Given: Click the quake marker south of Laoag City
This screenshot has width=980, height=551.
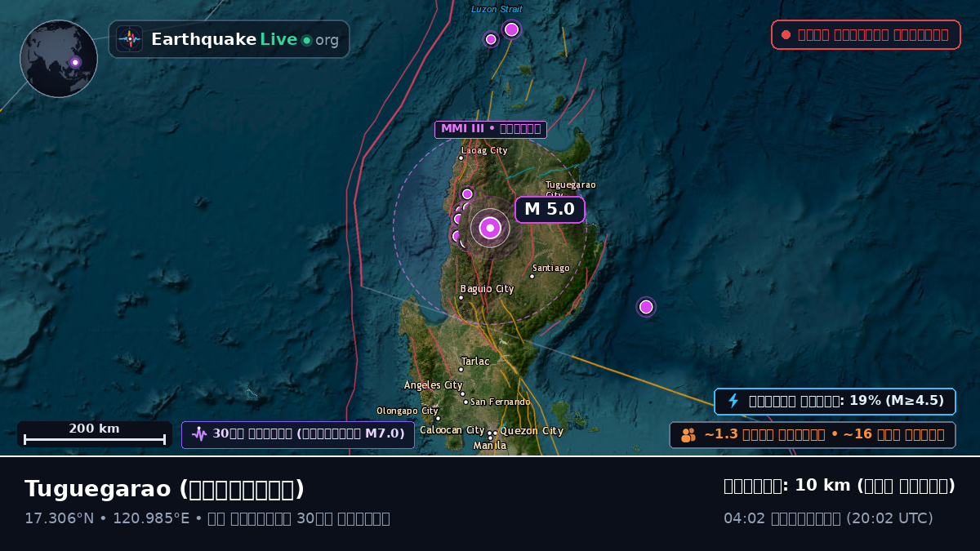Looking at the screenshot, I should [x=467, y=193].
